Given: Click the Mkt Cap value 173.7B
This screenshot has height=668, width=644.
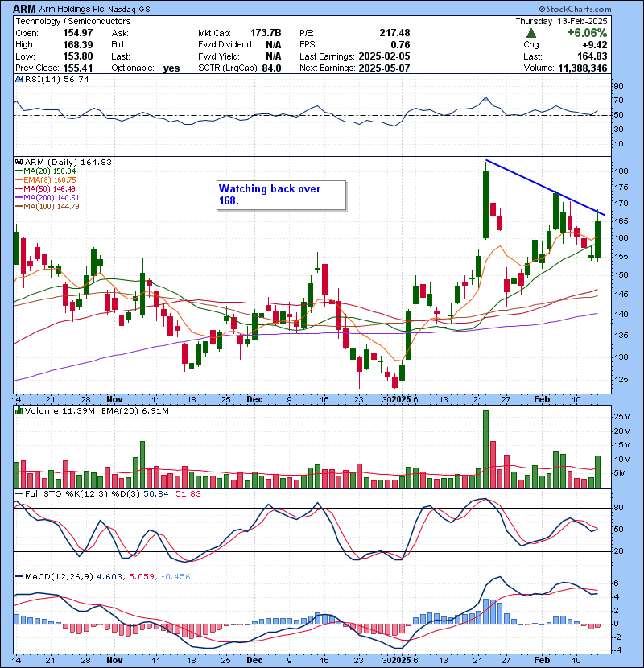Looking at the screenshot, I should pos(266,33).
